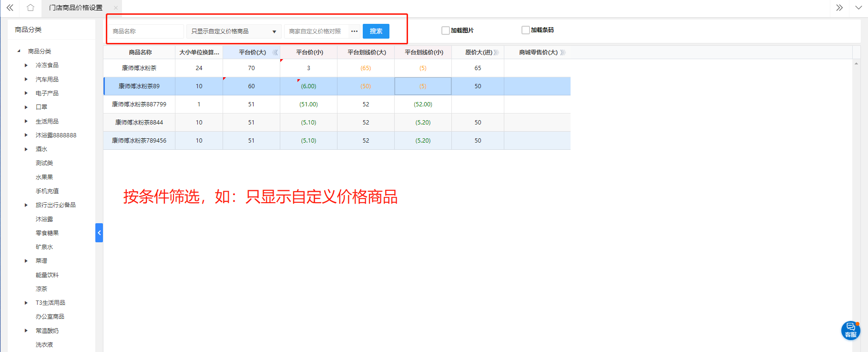Screen dimensions: 868x352
Task: Switch to the 门店商品价格设置 tab
Action: 76,8
